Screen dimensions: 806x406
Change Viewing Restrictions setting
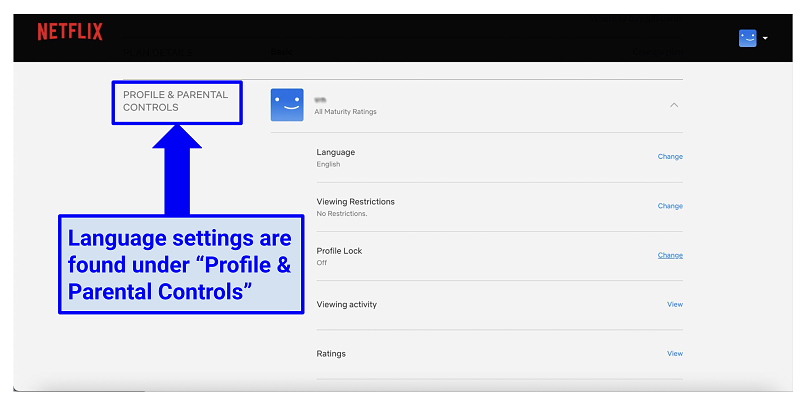coord(670,206)
